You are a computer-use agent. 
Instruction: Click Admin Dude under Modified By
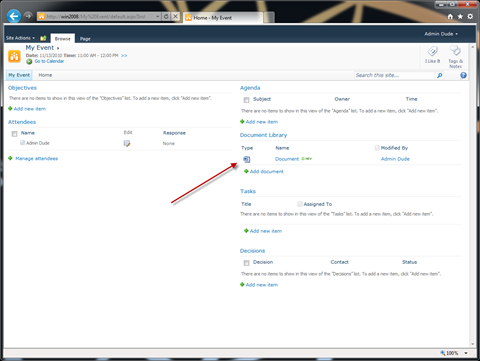(x=395, y=159)
